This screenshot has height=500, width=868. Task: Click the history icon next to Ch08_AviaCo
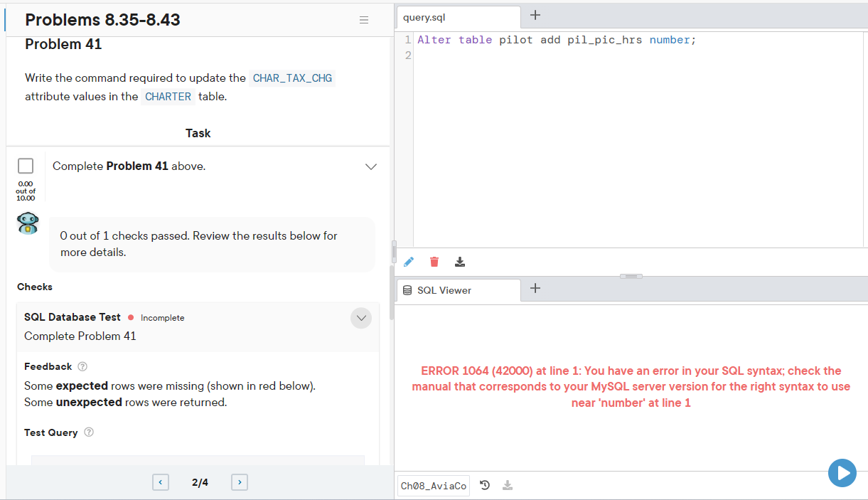485,485
